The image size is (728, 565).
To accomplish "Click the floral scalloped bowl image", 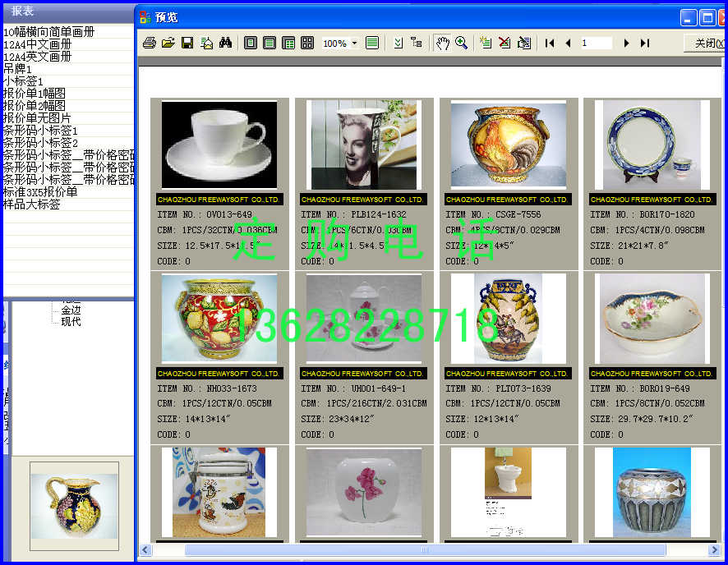I will (x=652, y=318).
